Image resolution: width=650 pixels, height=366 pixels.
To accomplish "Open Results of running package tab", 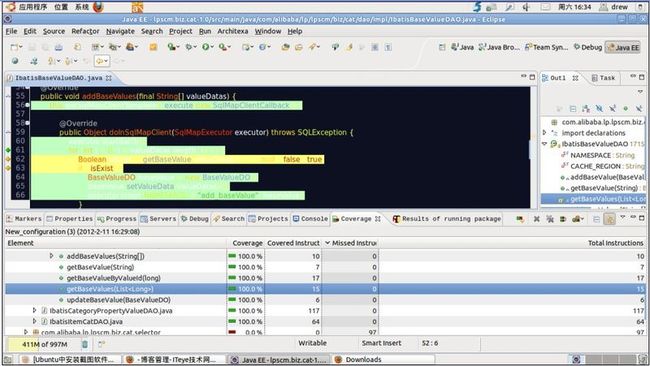I will (447, 219).
